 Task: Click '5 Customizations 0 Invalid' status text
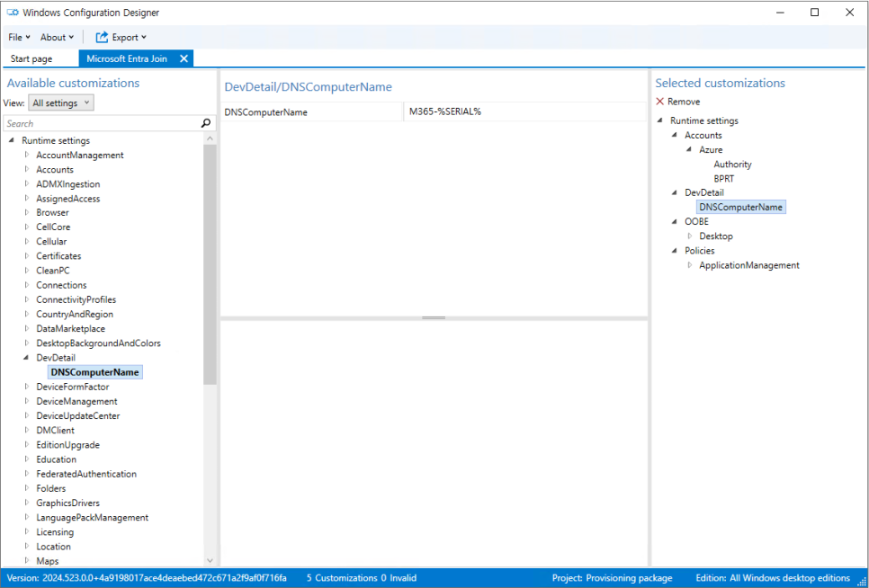[362, 578]
